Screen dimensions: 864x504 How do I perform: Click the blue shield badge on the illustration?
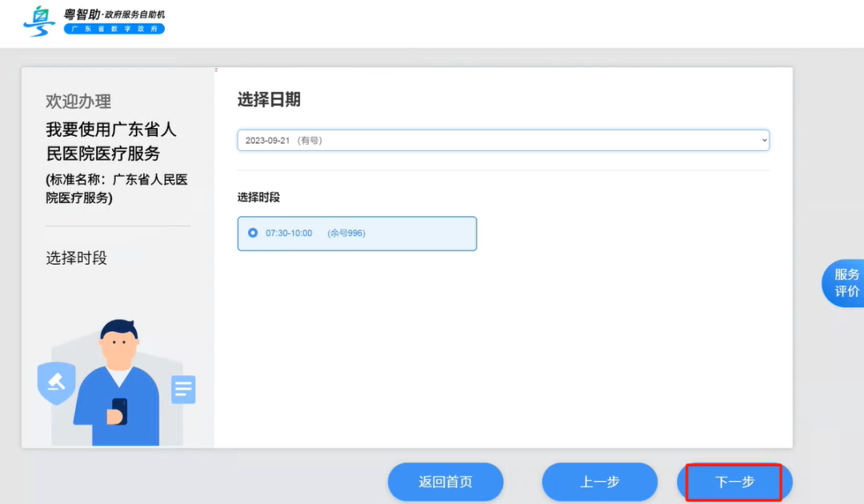pyautogui.click(x=56, y=382)
